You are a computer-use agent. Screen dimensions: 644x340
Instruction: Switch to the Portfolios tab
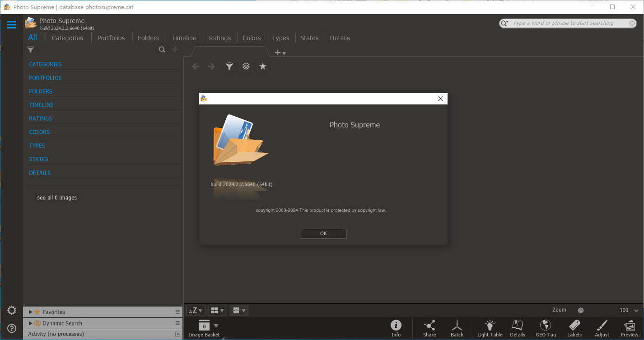[x=111, y=38]
